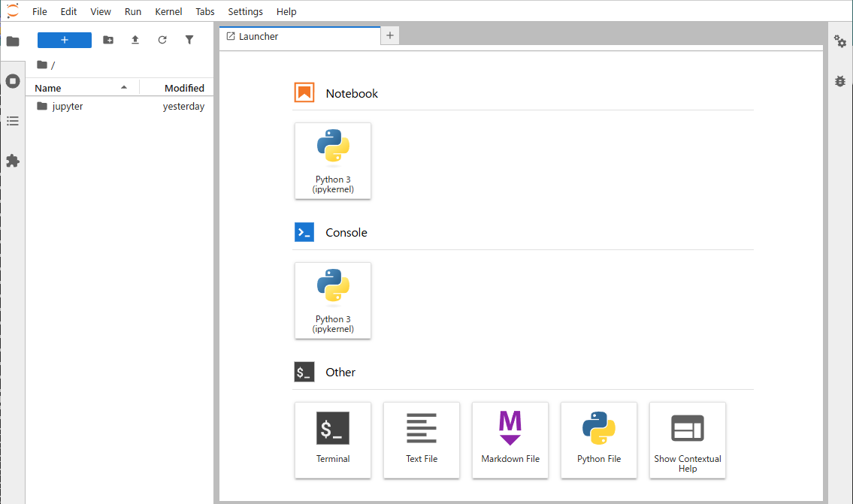Open the Extension Manager puzzle icon
The image size is (853, 504).
13,161
